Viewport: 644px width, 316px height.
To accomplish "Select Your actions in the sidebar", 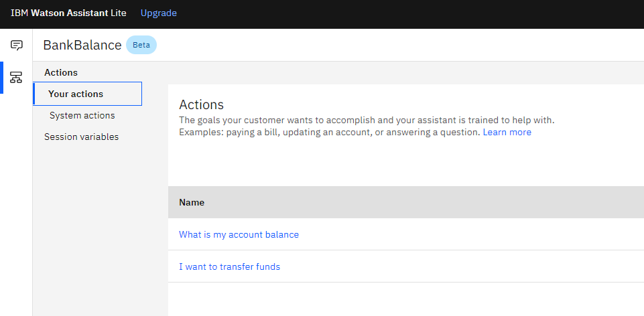I will [x=88, y=94].
